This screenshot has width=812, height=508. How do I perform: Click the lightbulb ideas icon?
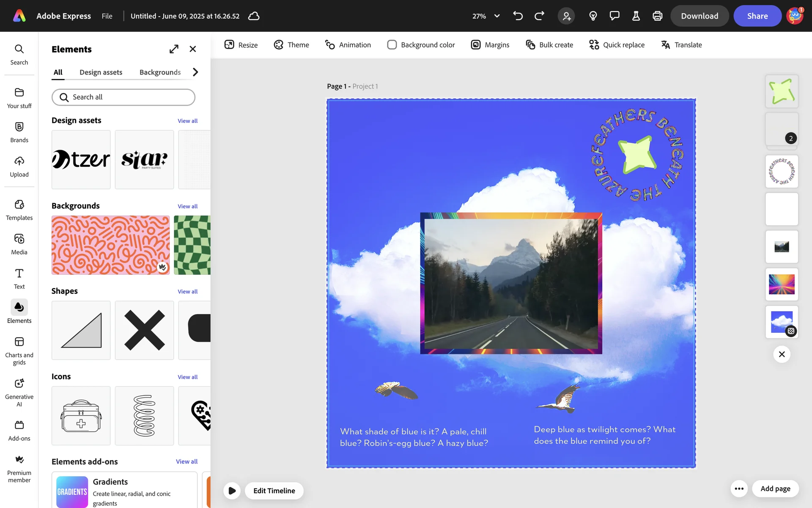(593, 16)
